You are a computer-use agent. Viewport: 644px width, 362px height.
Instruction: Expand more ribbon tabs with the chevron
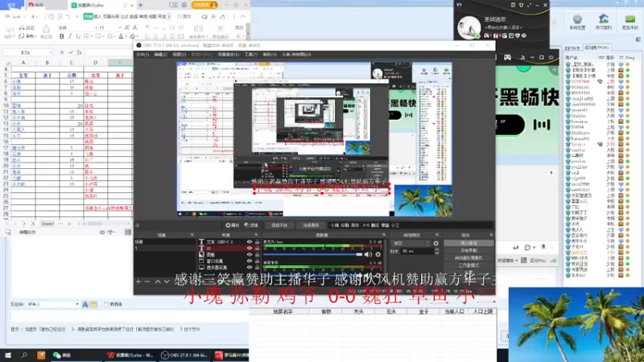coord(169,16)
